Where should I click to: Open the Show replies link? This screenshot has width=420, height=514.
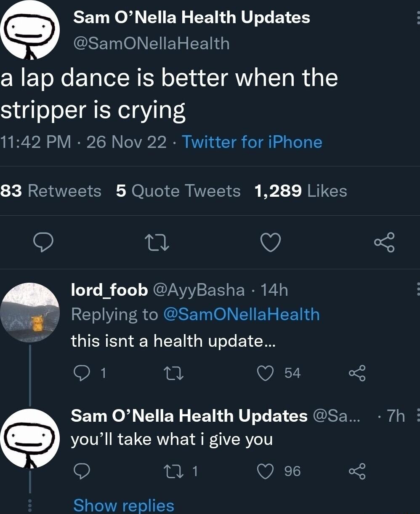pos(123,505)
